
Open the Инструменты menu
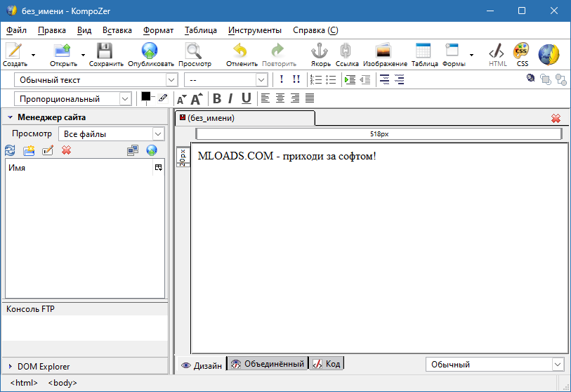[255, 30]
